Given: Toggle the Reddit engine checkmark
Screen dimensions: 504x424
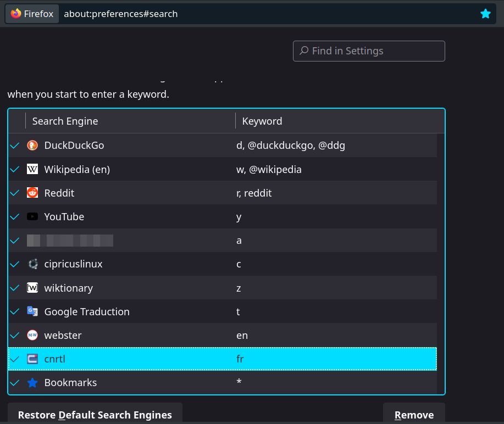Looking at the screenshot, I should pyautogui.click(x=15, y=193).
